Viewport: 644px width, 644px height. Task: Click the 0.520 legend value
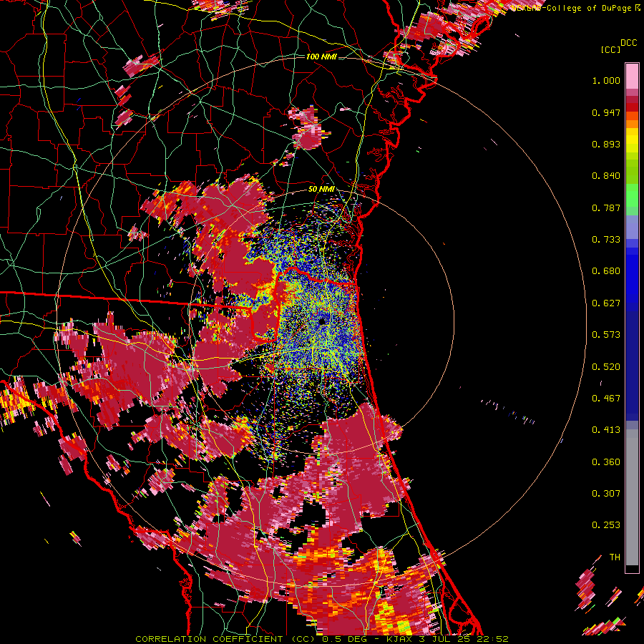606,367
